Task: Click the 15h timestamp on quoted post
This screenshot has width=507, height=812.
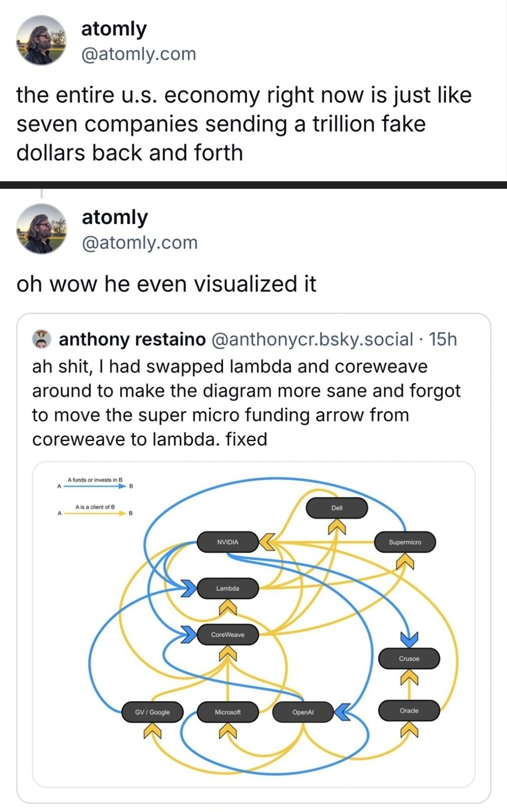Action: click(443, 339)
